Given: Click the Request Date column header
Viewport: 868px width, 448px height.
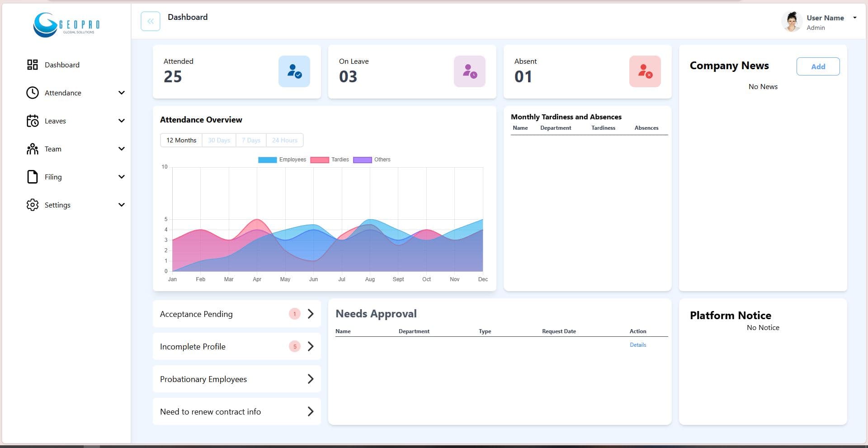Looking at the screenshot, I should [x=559, y=331].
